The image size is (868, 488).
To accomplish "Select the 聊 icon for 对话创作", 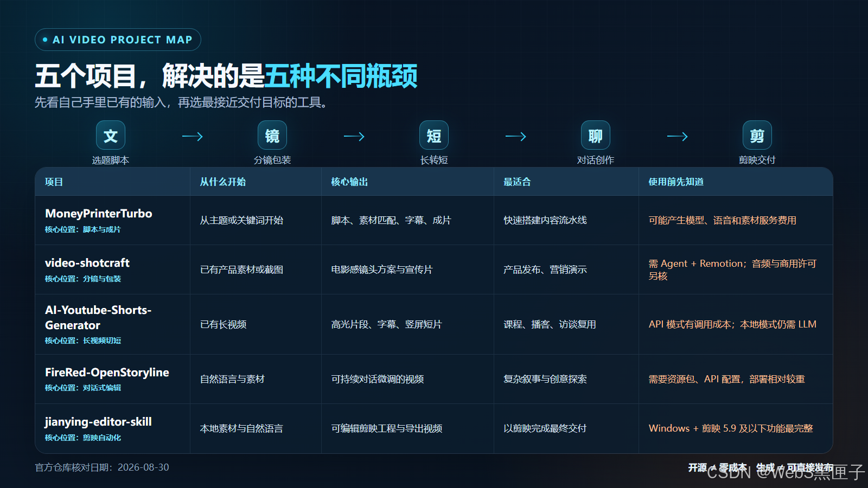I will (596, 135).
